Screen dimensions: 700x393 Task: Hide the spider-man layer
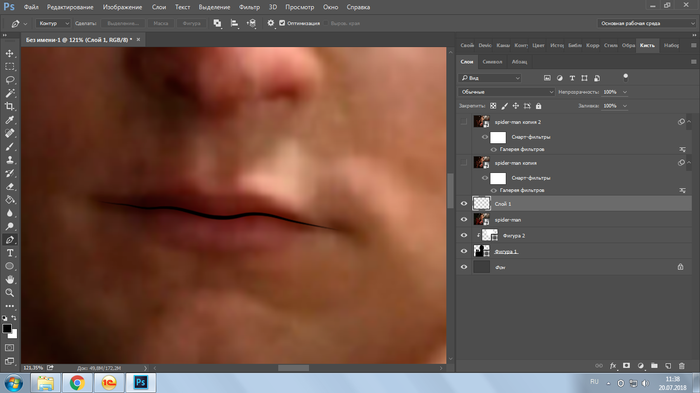(x=463, y=220)
